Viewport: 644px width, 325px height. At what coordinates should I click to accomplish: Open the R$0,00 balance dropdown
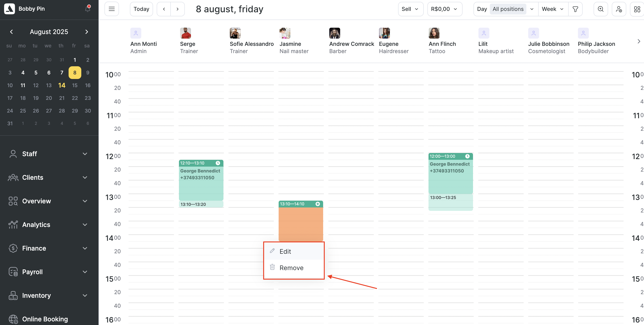(444, 9)
